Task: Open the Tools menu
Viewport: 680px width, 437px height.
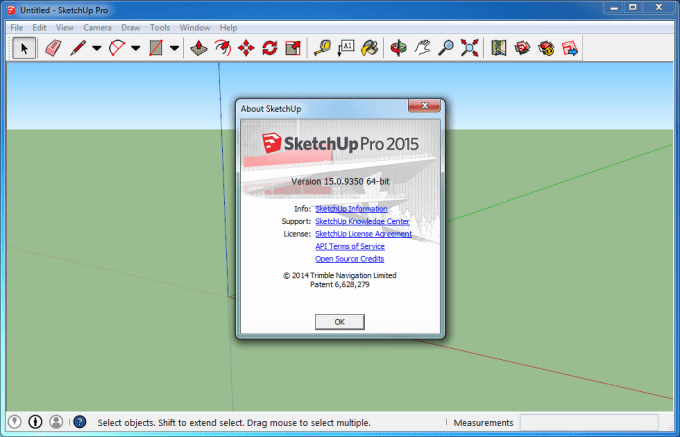Action: point(160,27)
